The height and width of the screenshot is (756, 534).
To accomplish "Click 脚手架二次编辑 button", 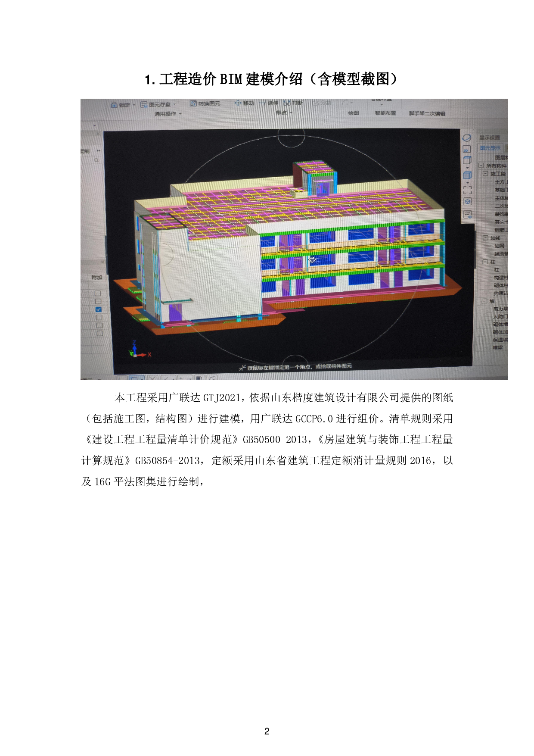I will pos(427,114).
